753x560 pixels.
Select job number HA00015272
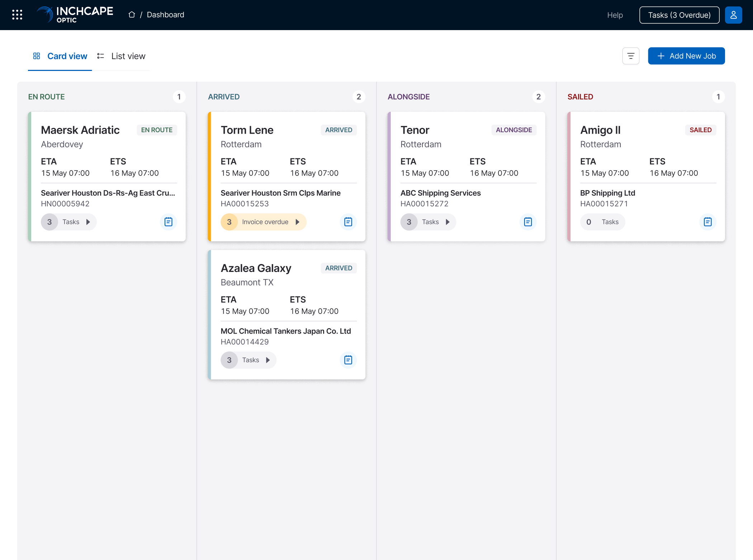click(425, 204)
